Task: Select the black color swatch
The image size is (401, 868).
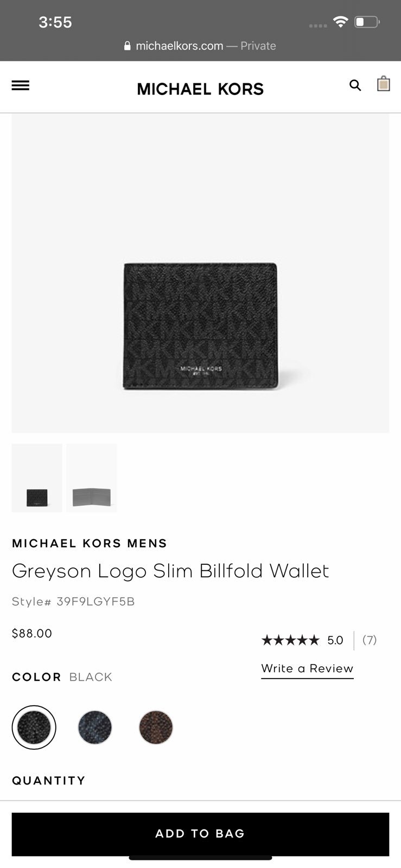Action: tap(34, 727)
